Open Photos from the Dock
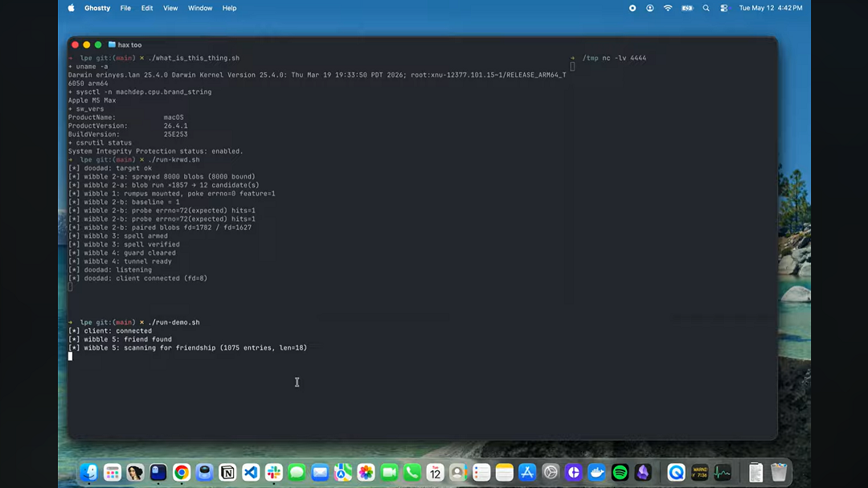Image resolution: width=868 pixels, height=488 pixels. point(366,473)
